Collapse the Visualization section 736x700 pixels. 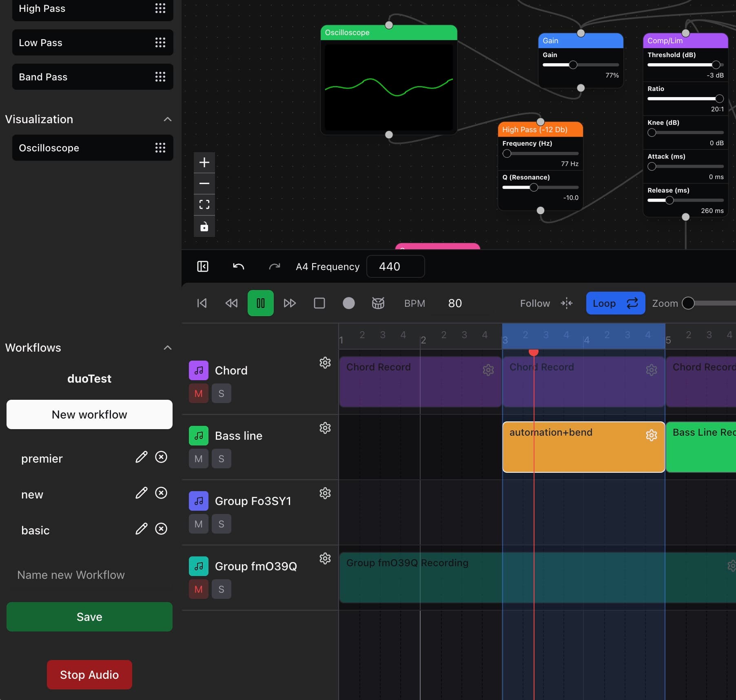(x=168, y=119)
